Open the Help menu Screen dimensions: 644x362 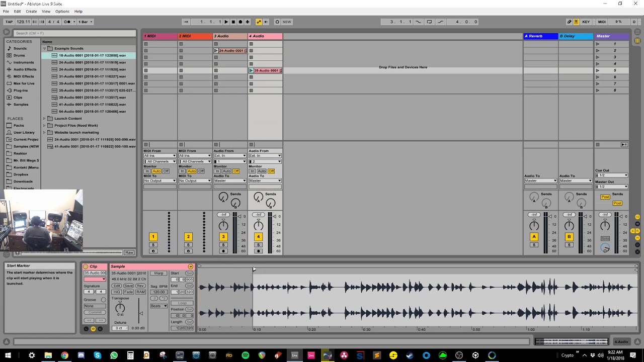[78, 11]
